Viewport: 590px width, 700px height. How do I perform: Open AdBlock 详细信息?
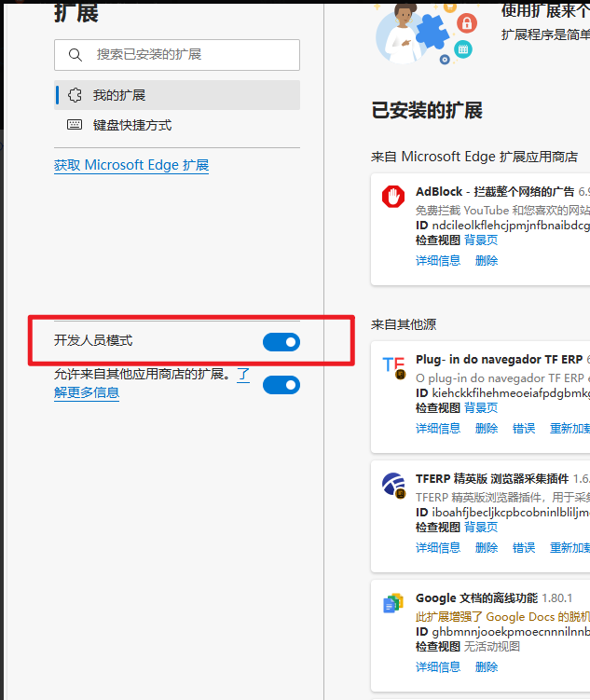pyautogui.click(x=438, y=261)
